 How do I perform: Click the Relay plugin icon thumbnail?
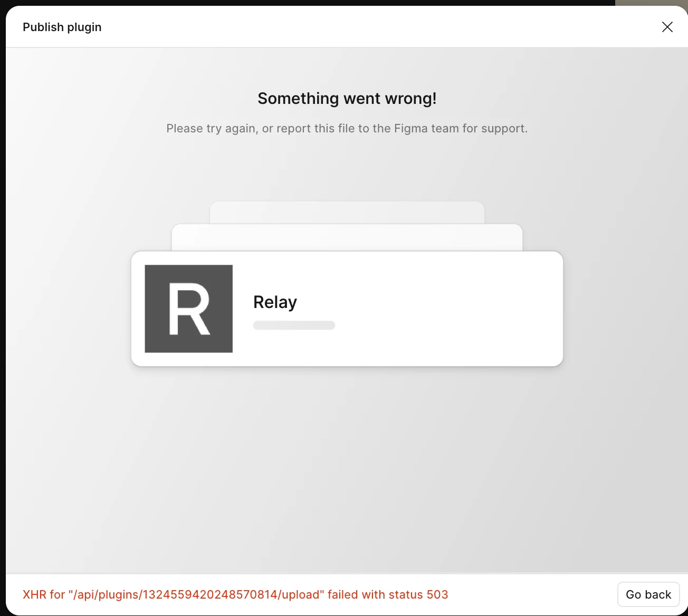tap(189, 309)
